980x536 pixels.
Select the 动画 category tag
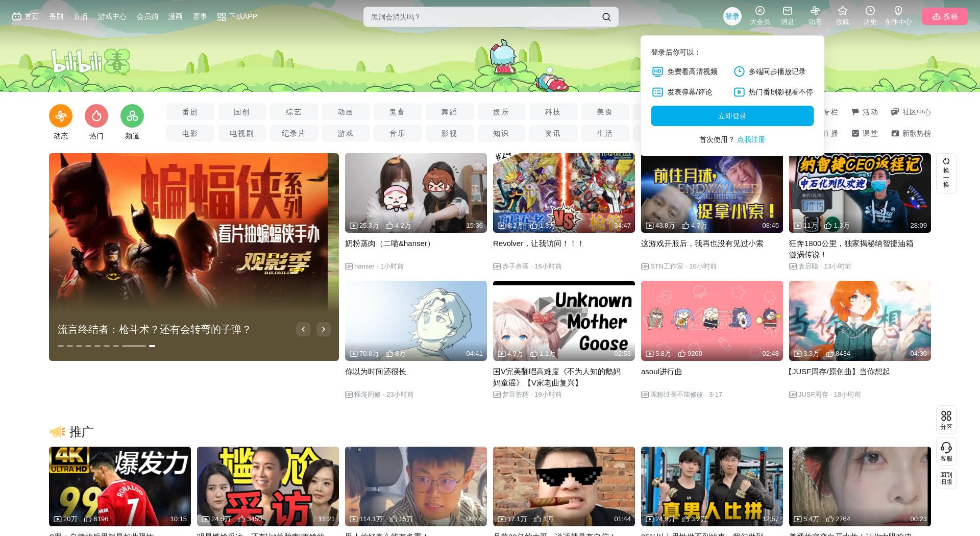[x=346, y=112]
